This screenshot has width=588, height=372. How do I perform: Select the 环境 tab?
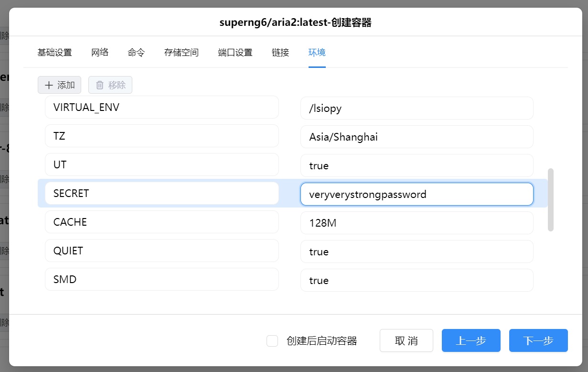click(x=317, y=53)
